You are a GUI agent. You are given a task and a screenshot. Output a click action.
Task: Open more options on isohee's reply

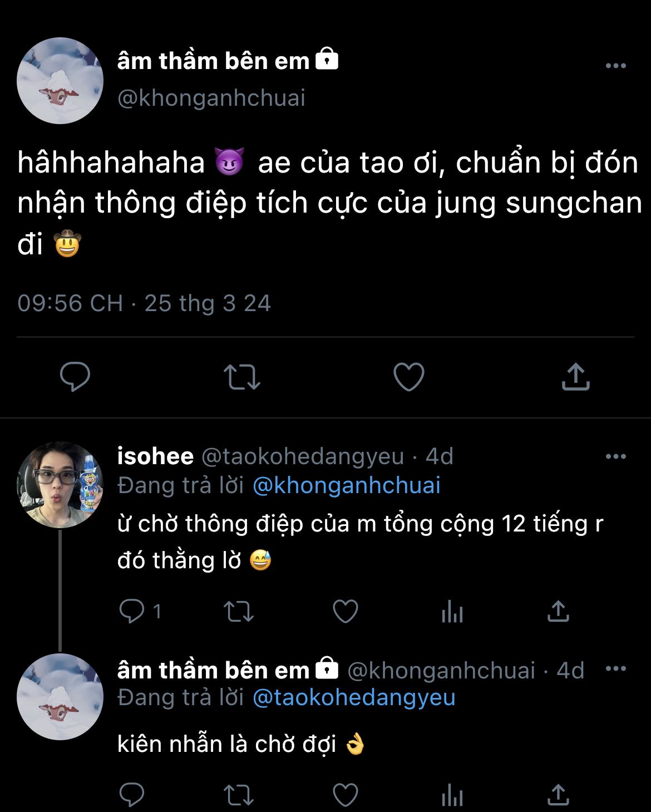point(615,457)
